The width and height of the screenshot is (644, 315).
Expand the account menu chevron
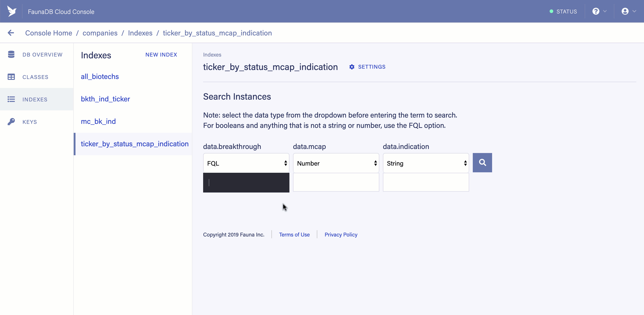click(634, 11)
